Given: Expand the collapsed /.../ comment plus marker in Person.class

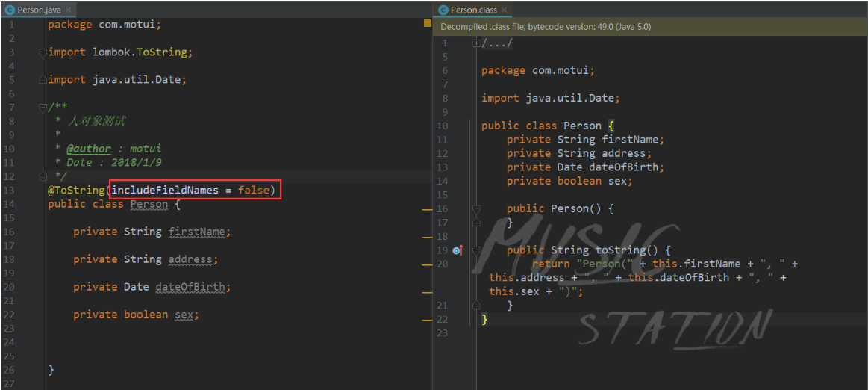Looking at the screenshot, I should [476, 43].
